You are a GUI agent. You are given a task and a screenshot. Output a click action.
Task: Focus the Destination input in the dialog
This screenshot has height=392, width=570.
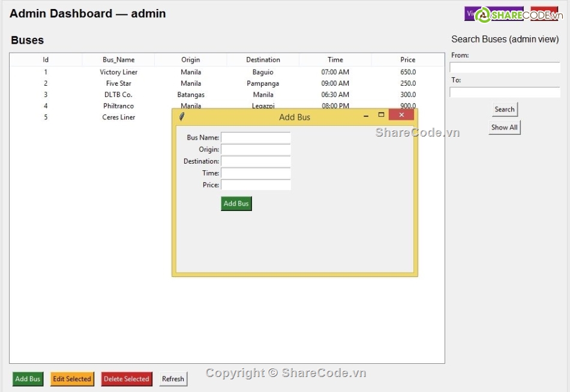(x=256, y=161)
